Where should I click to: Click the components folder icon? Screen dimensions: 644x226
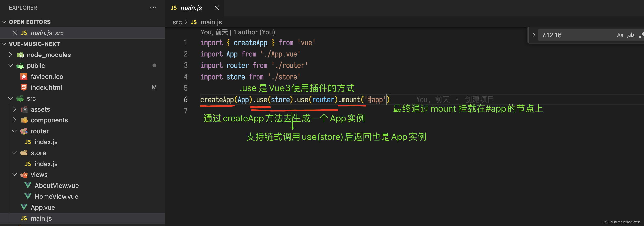click(x=24, y=120)
